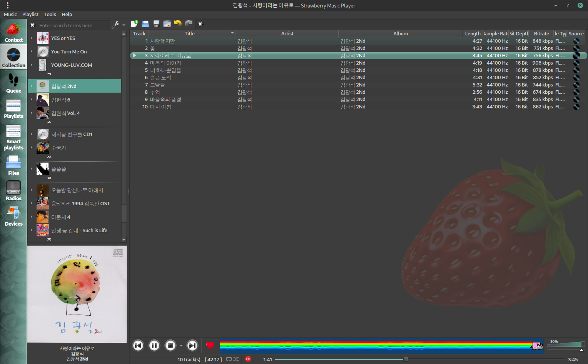
Task: Click the YES or YES album cover thumbnail
Action: click(x=43, y=38)
